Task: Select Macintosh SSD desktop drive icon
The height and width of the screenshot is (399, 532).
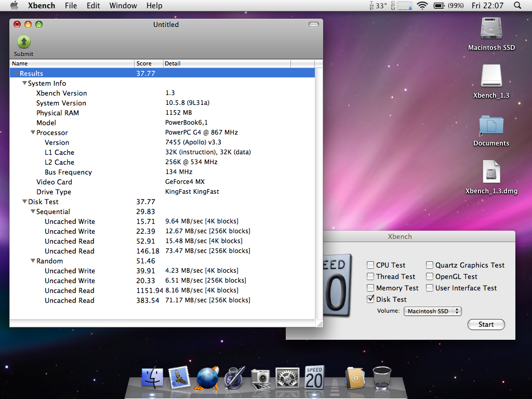Action: [x=491, y=29]
